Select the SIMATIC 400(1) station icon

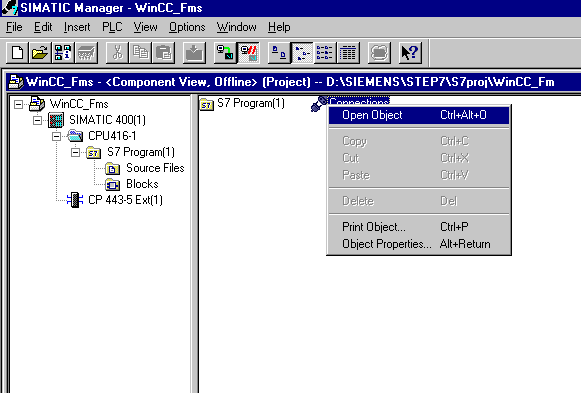click(x=56, y=120)
